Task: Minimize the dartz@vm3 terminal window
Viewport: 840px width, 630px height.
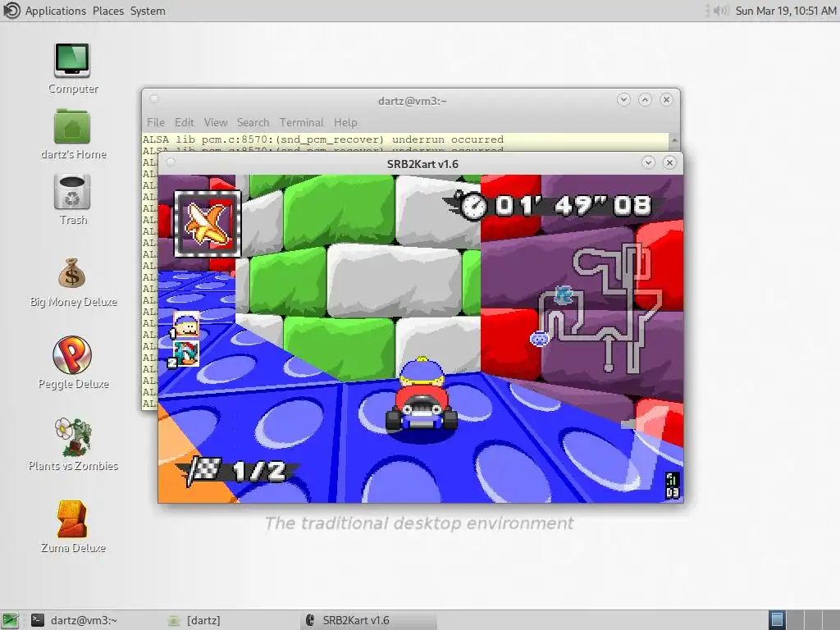Action: click(623, 99)
